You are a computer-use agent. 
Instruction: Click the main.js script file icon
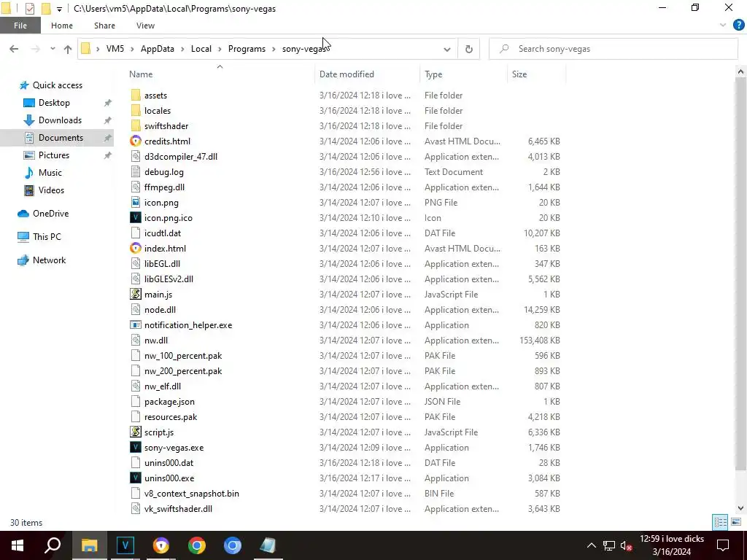point(136,295)
